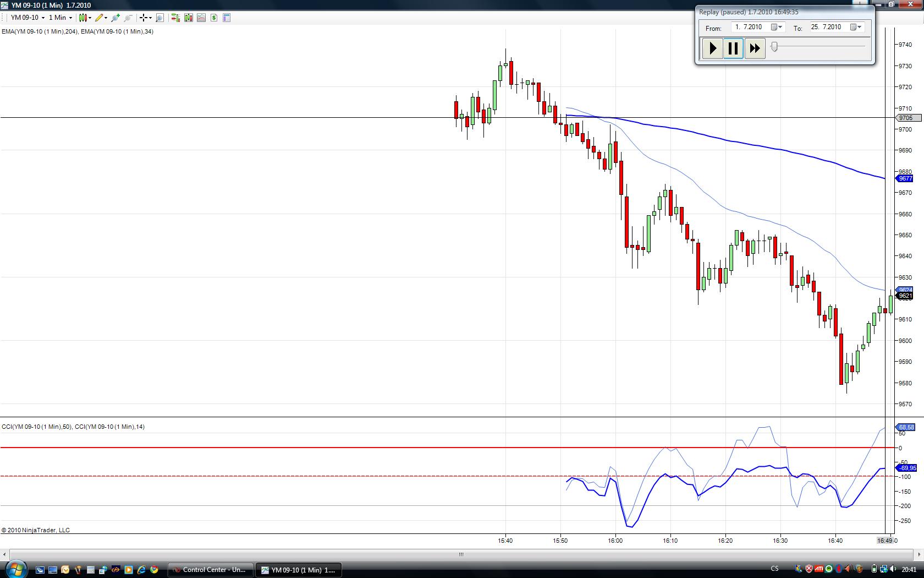The height and width of the screenshot is (578, 924).
Task: Click the zoom out magnifier icon
Action: point(128,18)
